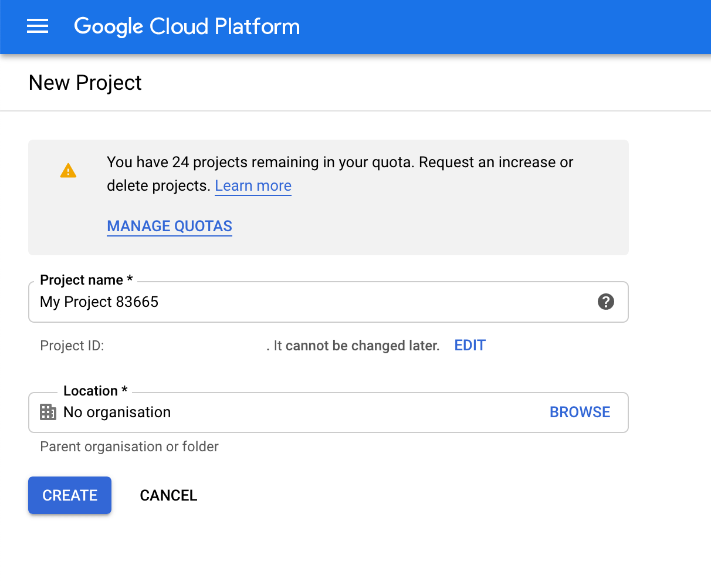Click the Parent organisation or folder hint
This screenshot has width=711, height=588.
[129, 447]
